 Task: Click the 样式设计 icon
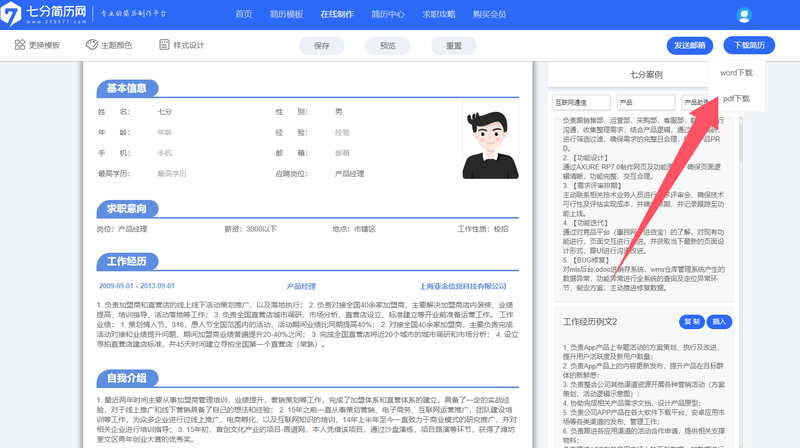pos(164,45)
